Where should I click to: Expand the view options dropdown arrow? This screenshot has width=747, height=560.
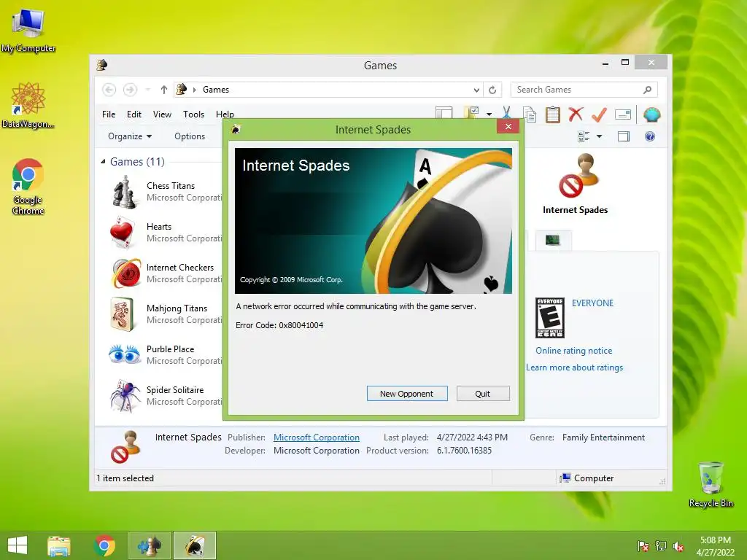point(600,136)
